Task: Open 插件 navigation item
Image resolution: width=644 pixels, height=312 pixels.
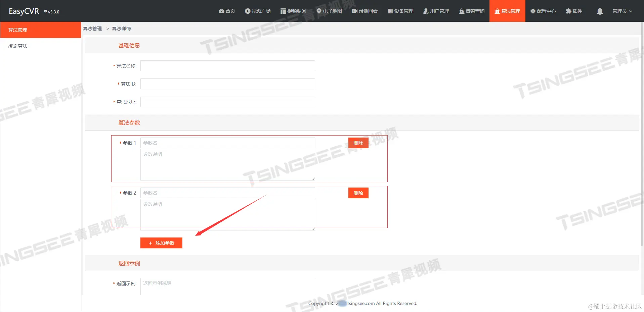Action: [x=574, y=11]
